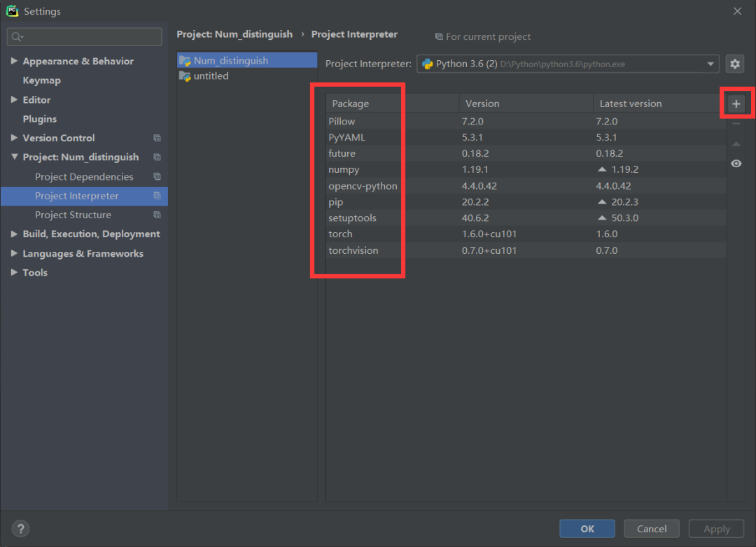The image size is (756, 547).
Task: Click opencv-python version 4.4.0.42 cell
Action: [479, 186]
